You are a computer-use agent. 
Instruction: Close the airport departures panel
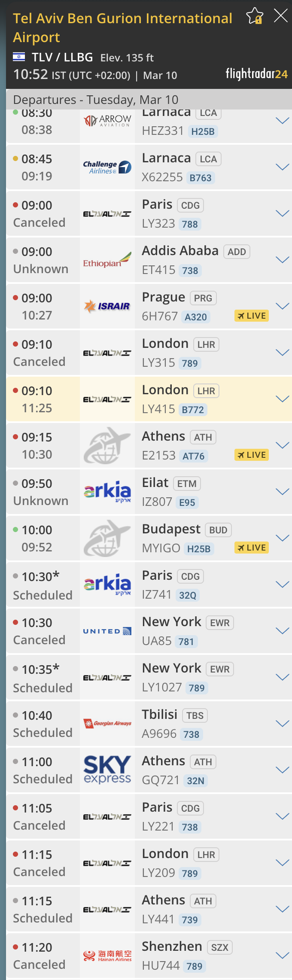pos(281,16)
